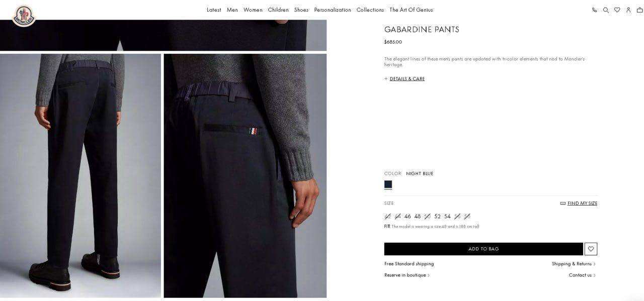Open the back pocket close-up photo
The height and width of the screenshot is (301, 644).
click(245, 175)
